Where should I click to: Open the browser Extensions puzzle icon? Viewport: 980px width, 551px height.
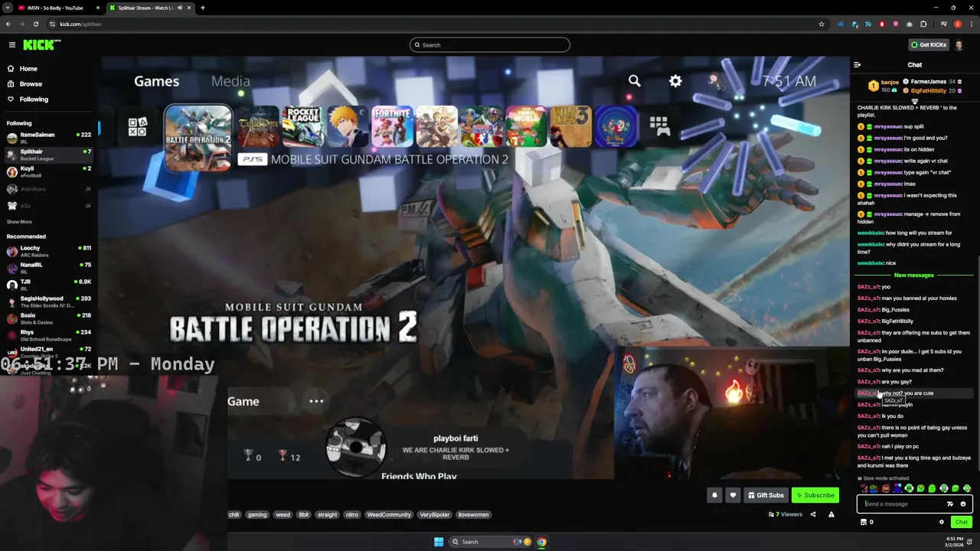[923, 24]
